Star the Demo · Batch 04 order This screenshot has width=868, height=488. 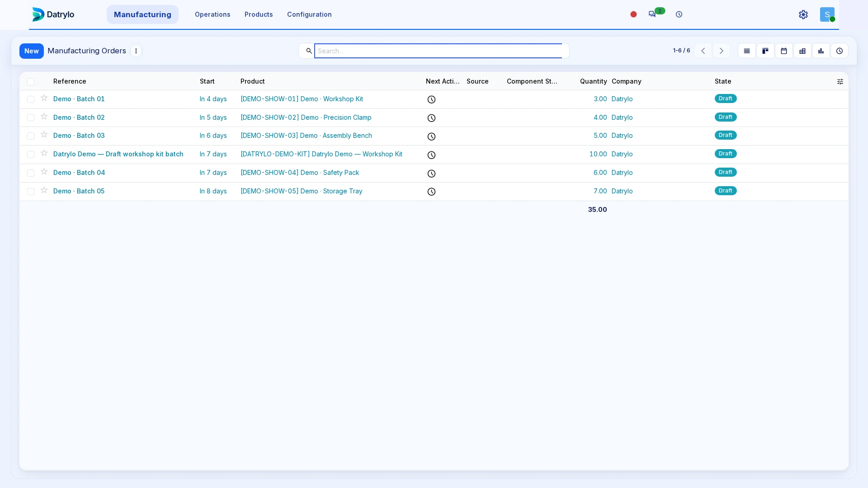44,172
